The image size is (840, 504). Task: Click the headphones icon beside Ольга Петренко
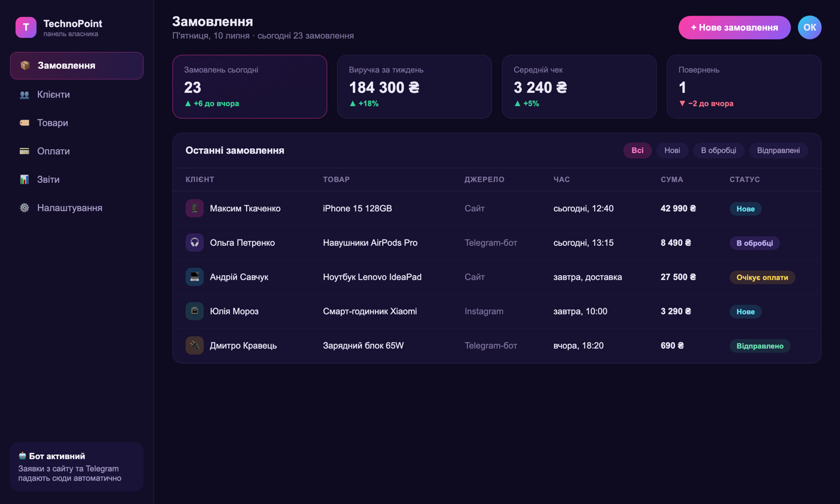click(194, 242)
